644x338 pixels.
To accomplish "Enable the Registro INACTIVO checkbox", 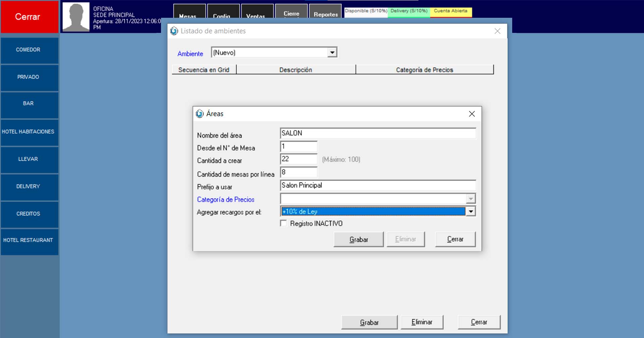I will pos(283,224).
